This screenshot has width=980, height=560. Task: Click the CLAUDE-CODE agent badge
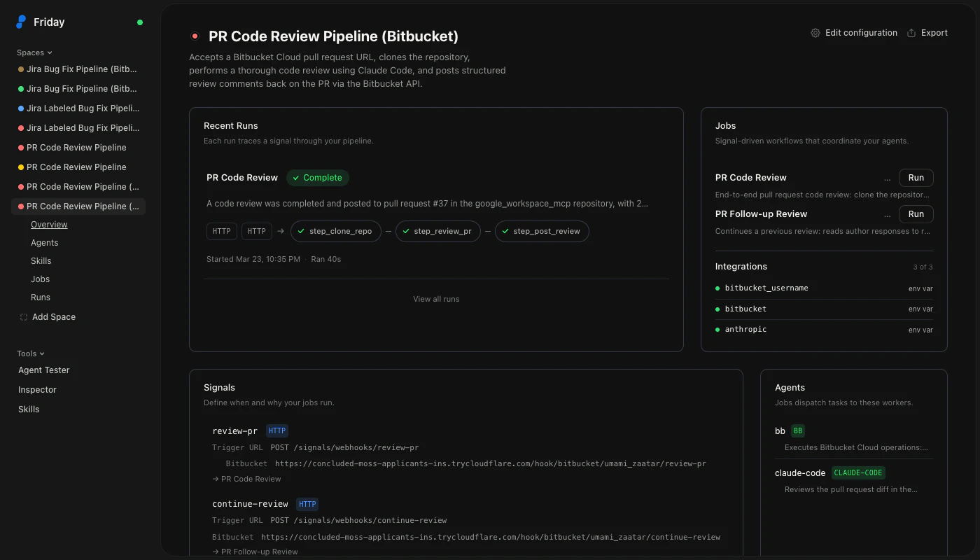click(858, 473)
